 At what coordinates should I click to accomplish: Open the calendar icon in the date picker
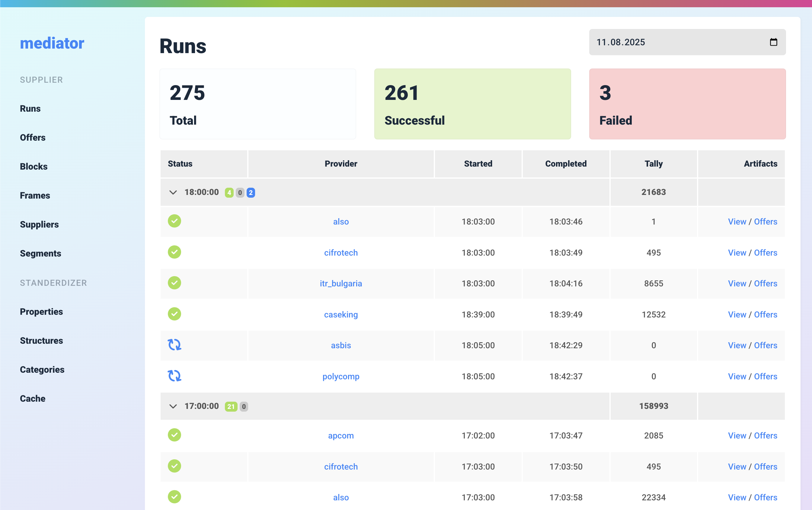pyautogui.click(x=773, y=42)
